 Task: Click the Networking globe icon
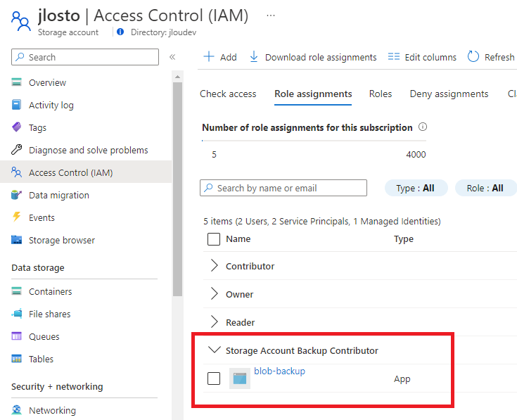[x=16, y=410]
